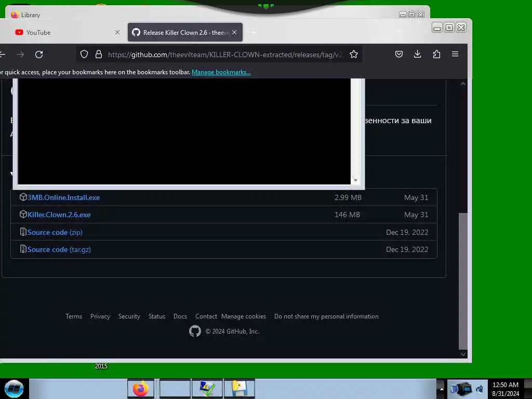The height and width of the screenshot is (399, 532).
Task: Click the 146 MB file size text
Action: tap(347, 215)
